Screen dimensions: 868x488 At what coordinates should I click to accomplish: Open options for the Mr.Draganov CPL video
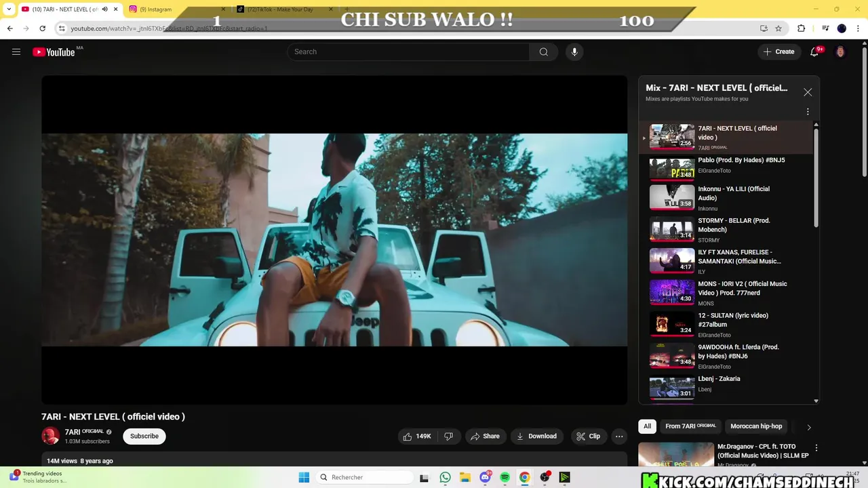click(x=816, y=448)
